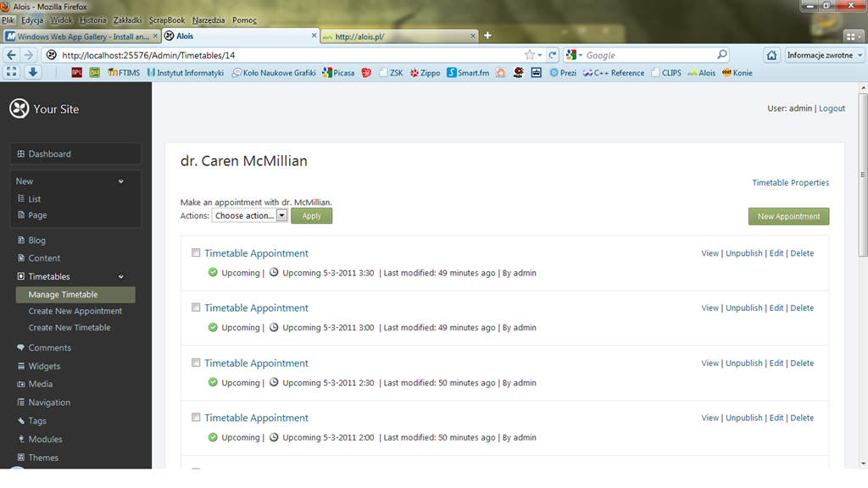This screenshot has height=488, width=868.
Task: Collapse the Timetables sidebar section
Action: (x=120, y=277)
